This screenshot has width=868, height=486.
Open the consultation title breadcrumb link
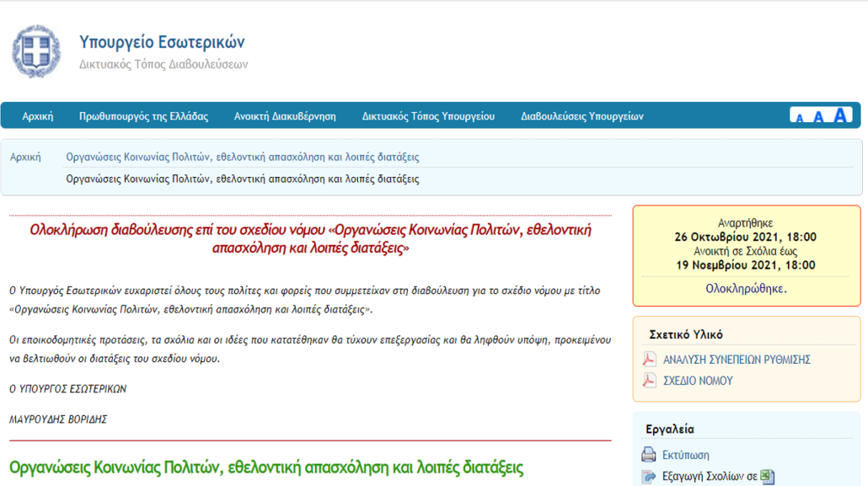tap(243, 157)
